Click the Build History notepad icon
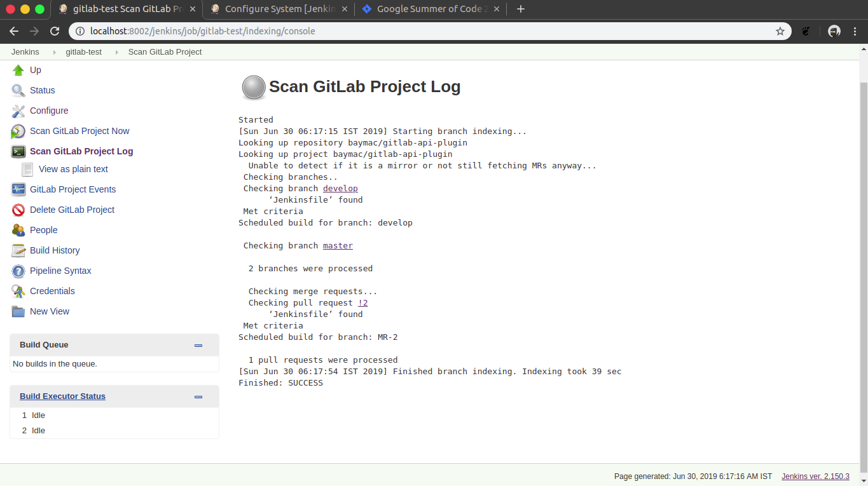868x486 pixels. point(18,250)
